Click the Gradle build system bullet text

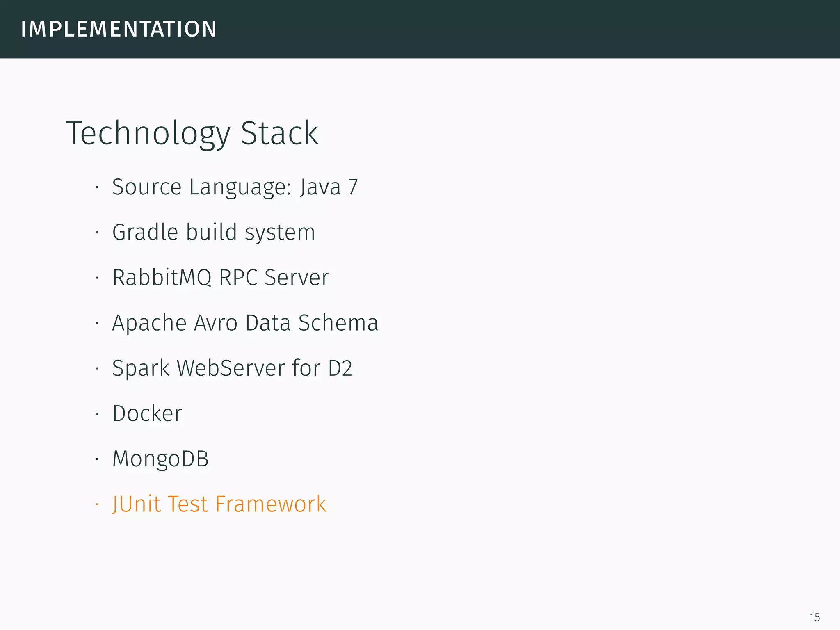pos(213,232)
